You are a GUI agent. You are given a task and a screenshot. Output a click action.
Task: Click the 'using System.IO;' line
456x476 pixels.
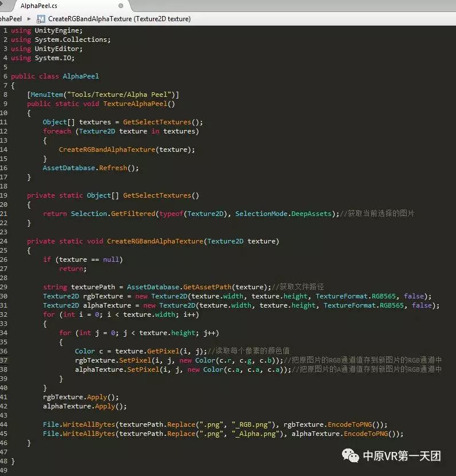pyautogui.click(x=42, y=58)
